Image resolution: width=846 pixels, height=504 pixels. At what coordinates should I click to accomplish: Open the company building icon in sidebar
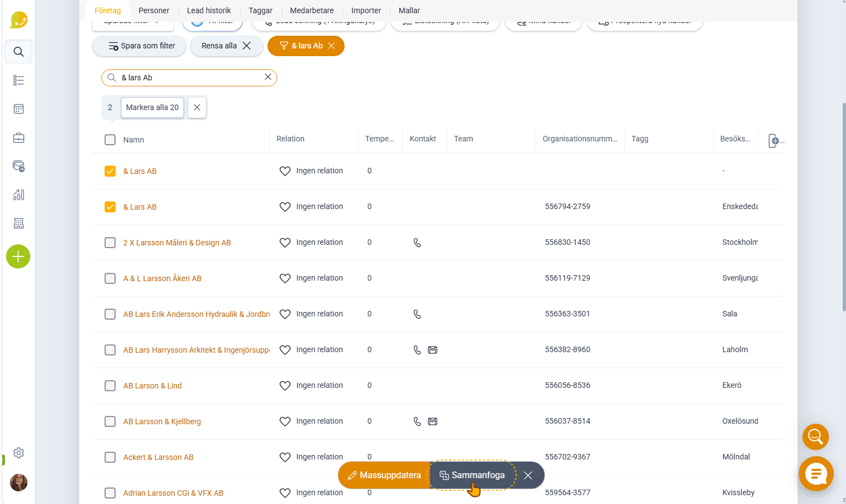point(19,223)
